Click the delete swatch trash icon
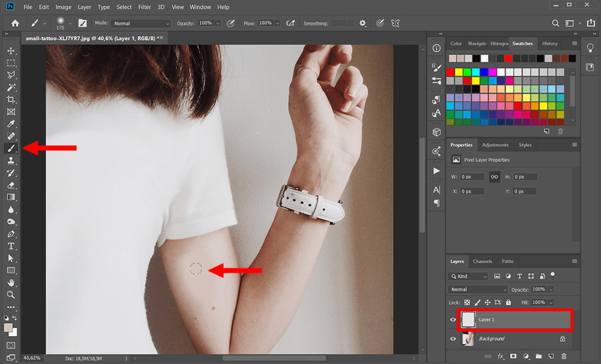This screenshot has width=601, height=364. [561, 131]
